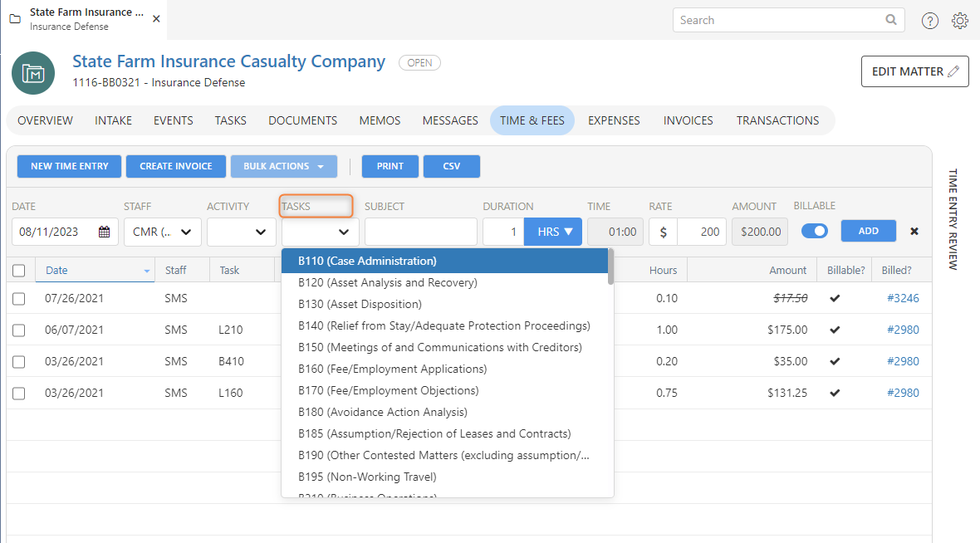The width and height of the screenshot is (980, 543).
Task: Dismiss the time entry with the X icon
Action: pyautogui.click(x=914, y=232)
